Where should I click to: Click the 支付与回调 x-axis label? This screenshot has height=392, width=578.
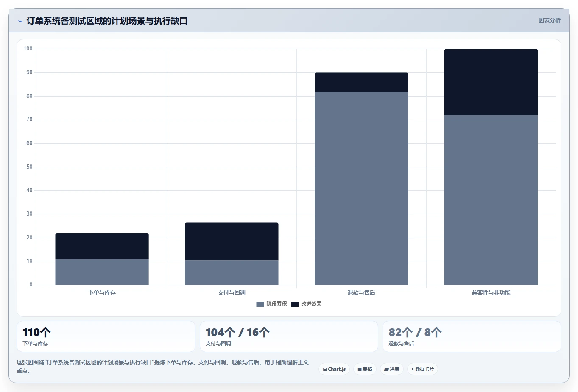click(232, 292)
